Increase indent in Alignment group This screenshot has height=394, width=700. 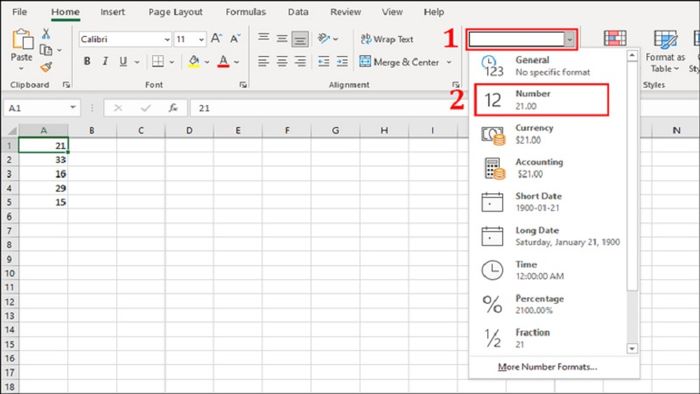342,61
